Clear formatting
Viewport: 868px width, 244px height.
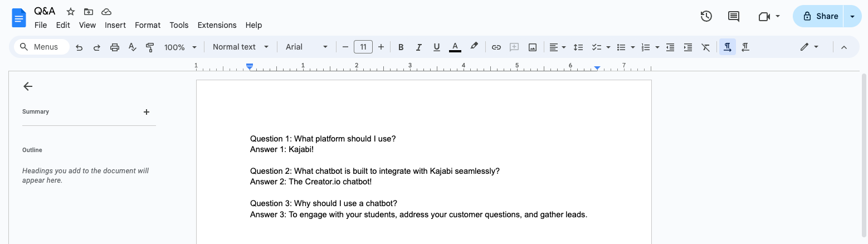click(706, 47)
